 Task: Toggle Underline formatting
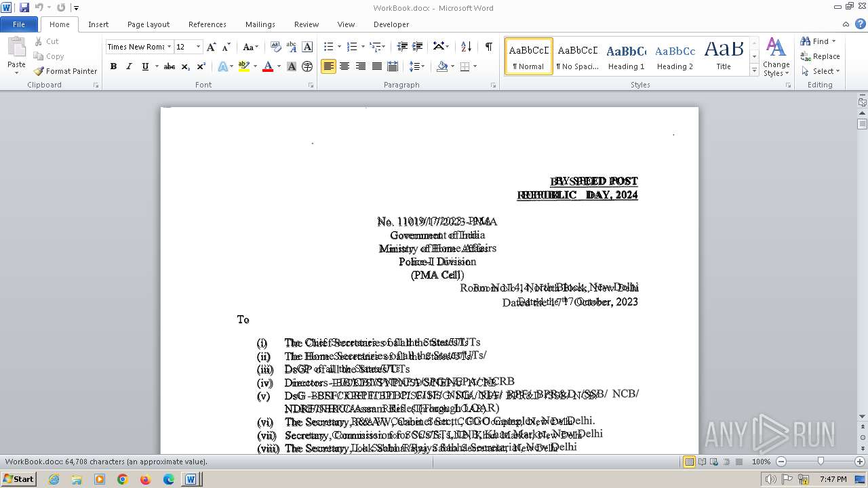coord(144,66)
